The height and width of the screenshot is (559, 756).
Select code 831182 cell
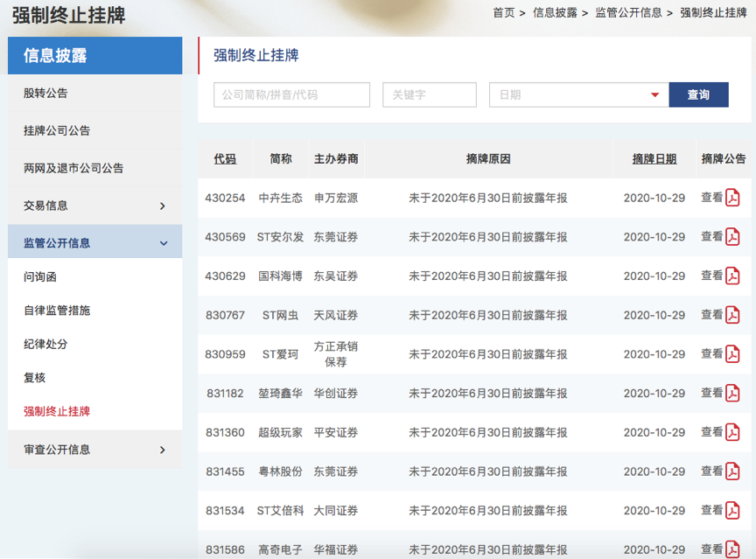(225, 394)
